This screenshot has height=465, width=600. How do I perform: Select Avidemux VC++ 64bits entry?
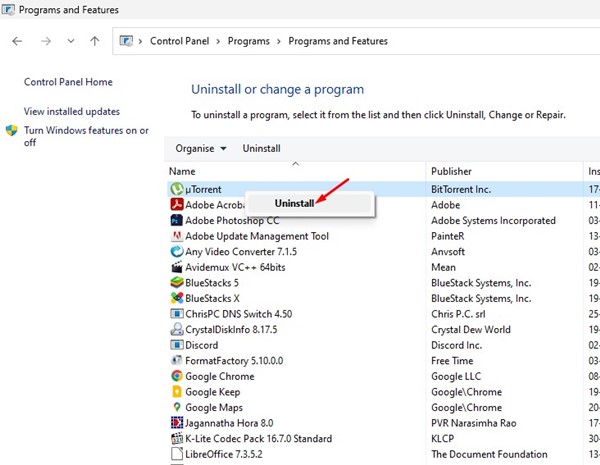[x=235, y=267]
